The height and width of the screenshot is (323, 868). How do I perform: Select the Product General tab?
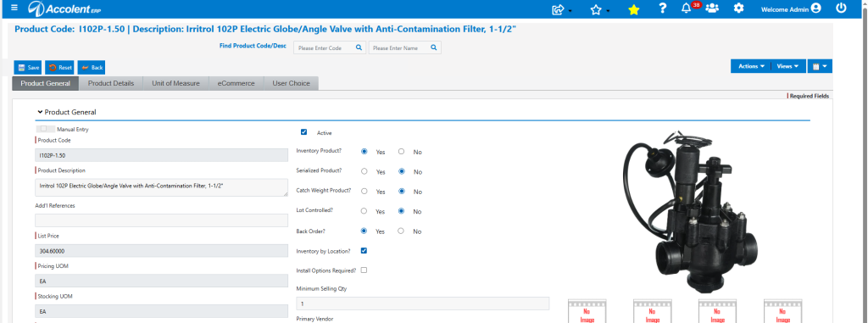coord(46,84)
